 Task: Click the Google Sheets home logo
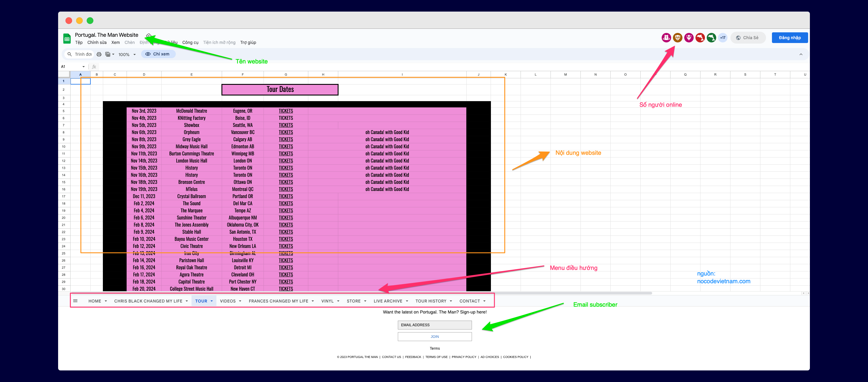tap(67, 39)
